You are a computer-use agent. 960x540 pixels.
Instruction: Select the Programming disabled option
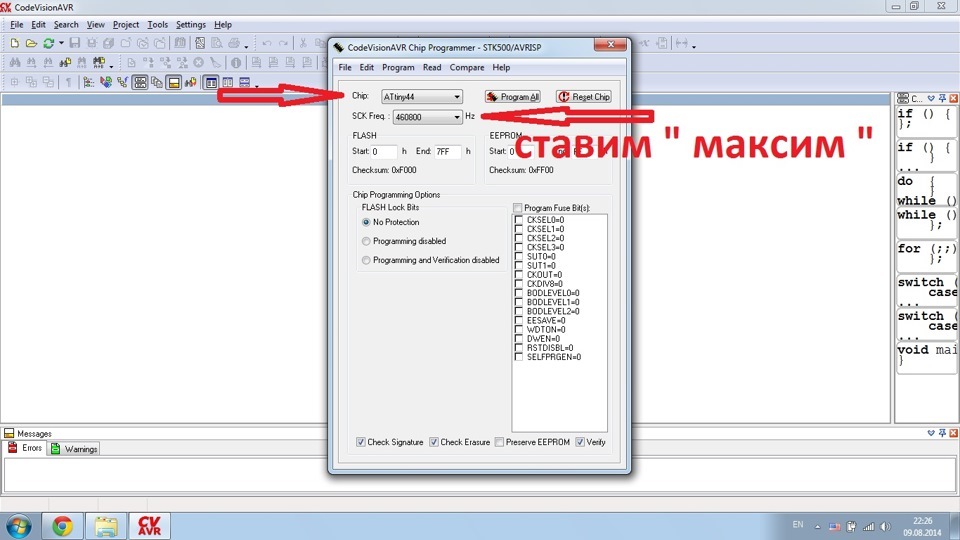tap(366, 241)
